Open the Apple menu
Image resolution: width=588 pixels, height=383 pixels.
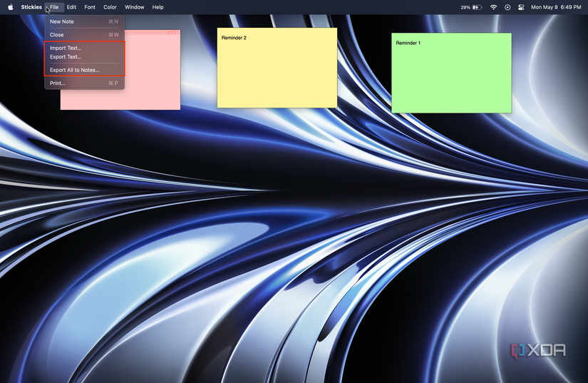tap(11, 7)
